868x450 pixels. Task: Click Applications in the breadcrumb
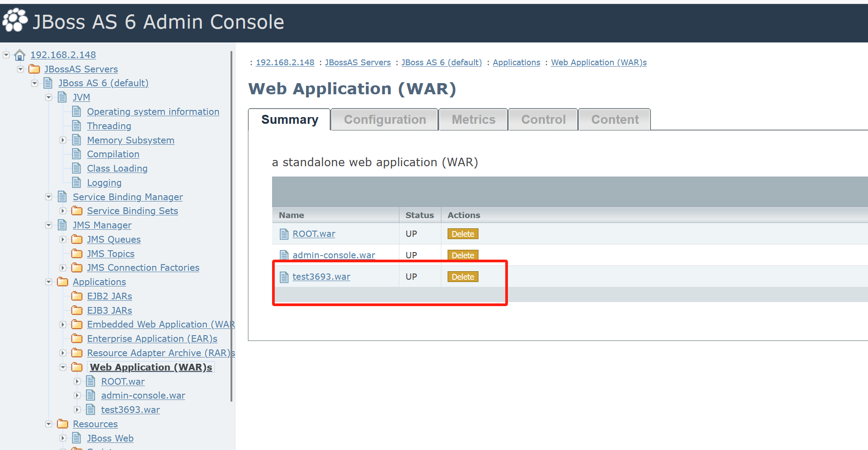516,63
